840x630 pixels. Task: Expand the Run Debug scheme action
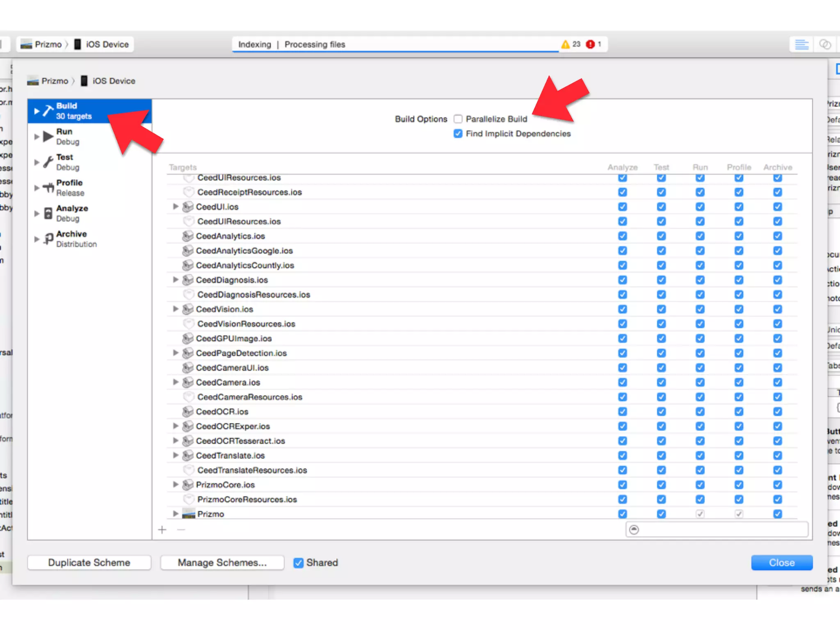pos(37,137)
